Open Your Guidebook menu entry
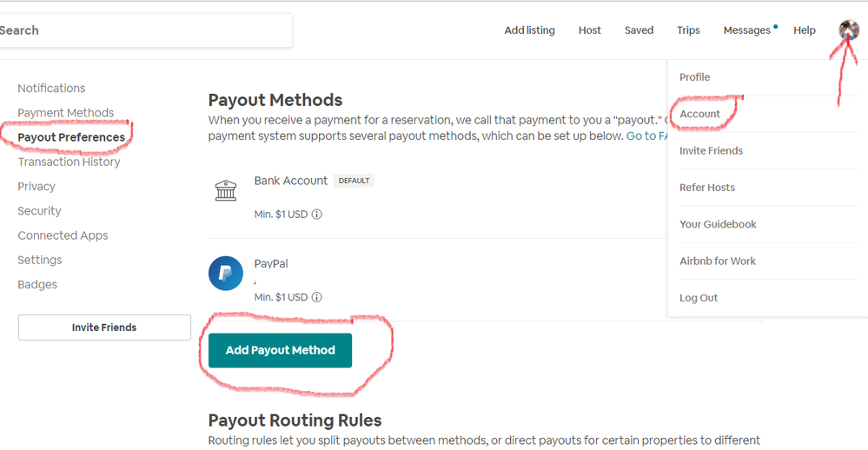The width and height of the screenshot is (868, 450). [x=718, y=224]
